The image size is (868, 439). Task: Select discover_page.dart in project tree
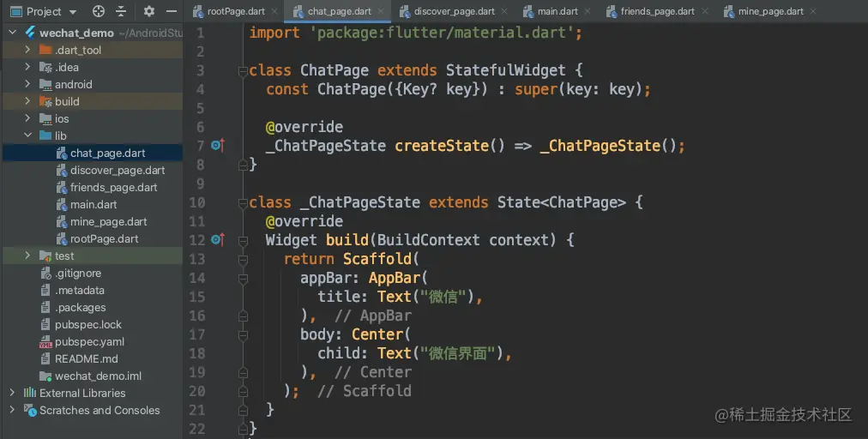point(93,170)
